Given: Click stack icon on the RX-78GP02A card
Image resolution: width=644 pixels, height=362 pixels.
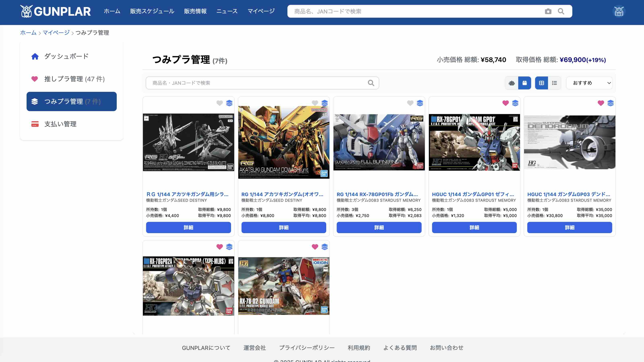Looking at the screenshot, I should pos(229,247).
